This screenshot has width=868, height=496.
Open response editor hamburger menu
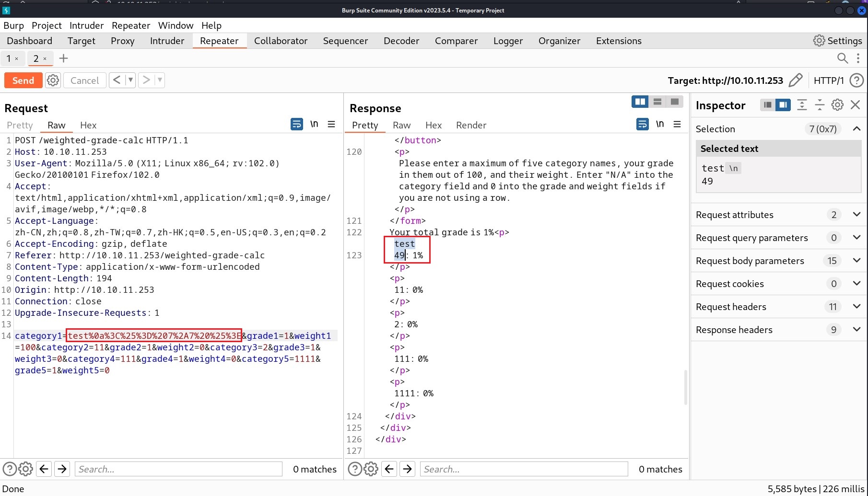[677, 124]
